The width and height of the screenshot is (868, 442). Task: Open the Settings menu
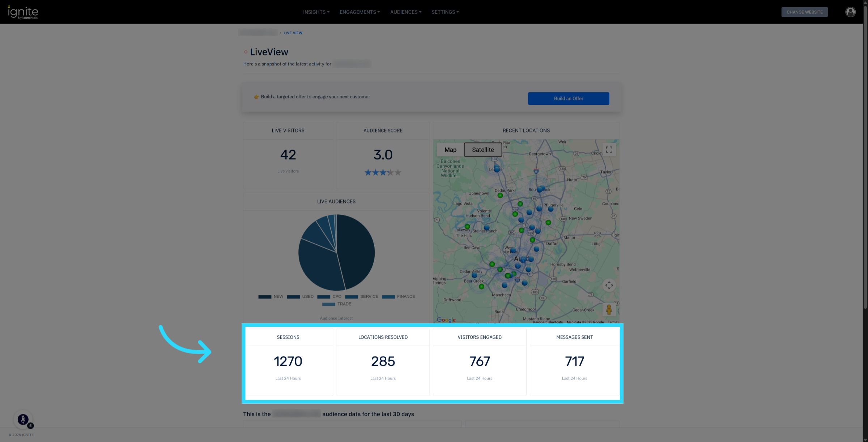point(445,12)
